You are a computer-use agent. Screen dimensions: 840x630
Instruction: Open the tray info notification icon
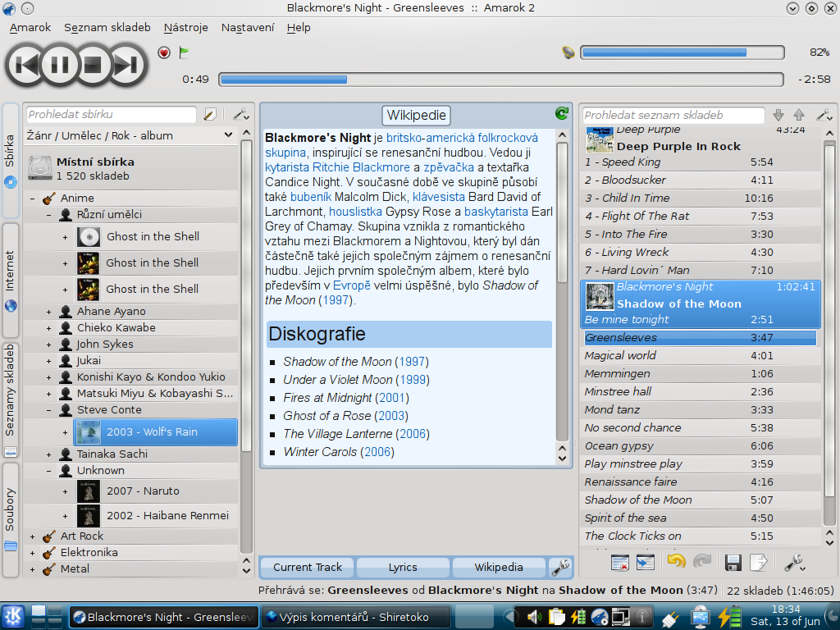coord(641,617)
